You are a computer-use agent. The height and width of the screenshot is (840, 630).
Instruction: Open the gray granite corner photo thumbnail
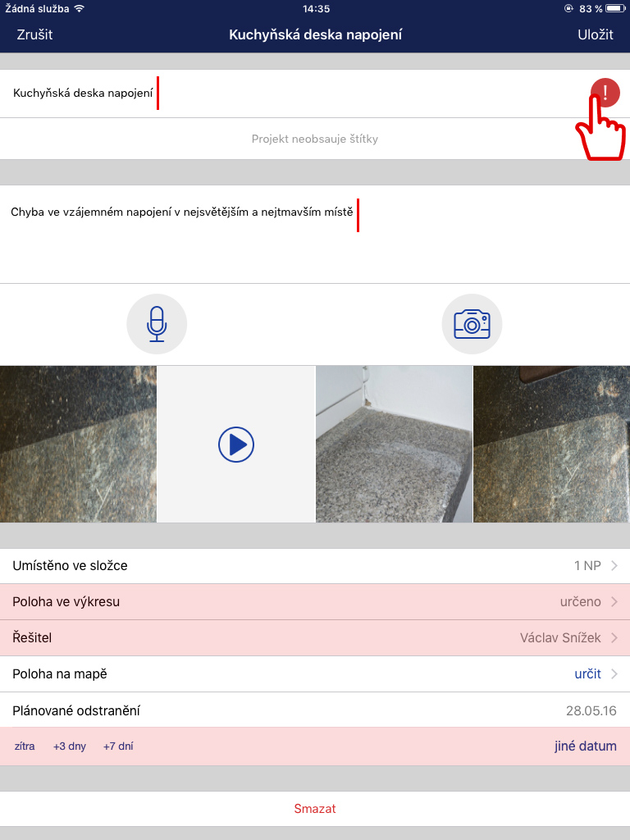click(x=395, y=444)
